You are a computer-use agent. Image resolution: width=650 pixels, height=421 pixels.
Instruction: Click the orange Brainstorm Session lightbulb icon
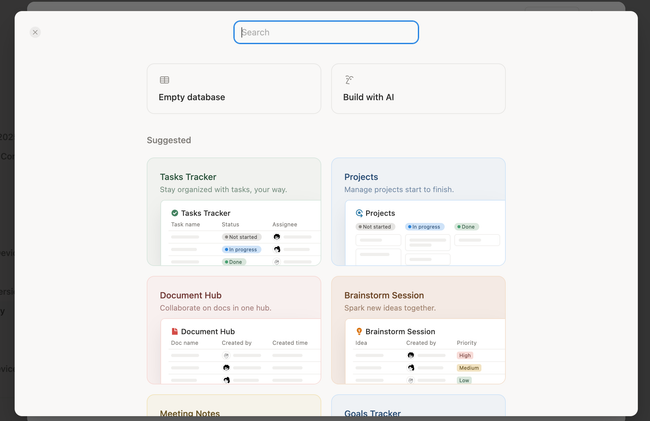coord(359,331)
